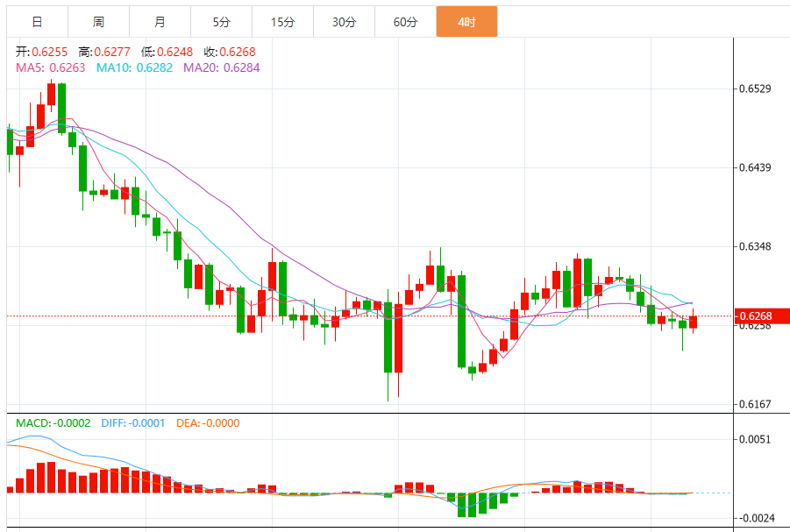This screenshot has height=532, width=790.
Task: Click the 0.6348 price axis label
Action: (755, 246)
